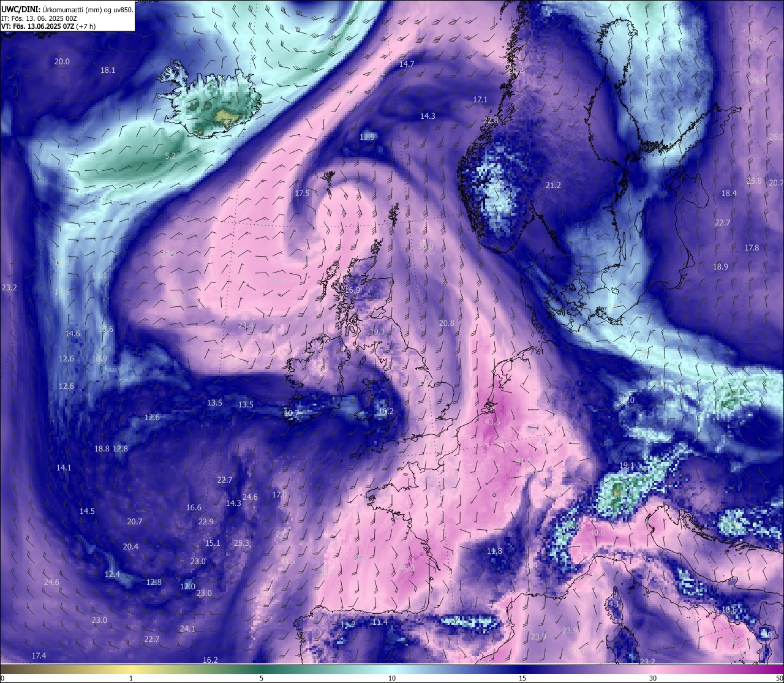The height and width of the screenshot is (683, 784).
Task: Select the 17.8 value at the eastern edge
Action: [752, 248]
